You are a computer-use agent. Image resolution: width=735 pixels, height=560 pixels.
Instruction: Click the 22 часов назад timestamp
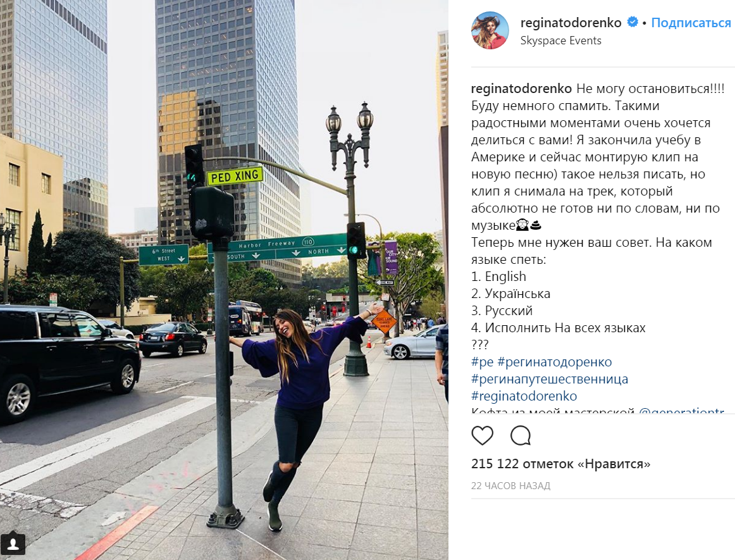click(x=510, y=486)
